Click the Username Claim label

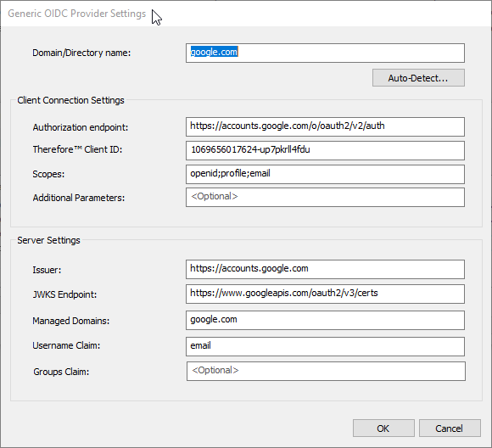click(66, 345)
